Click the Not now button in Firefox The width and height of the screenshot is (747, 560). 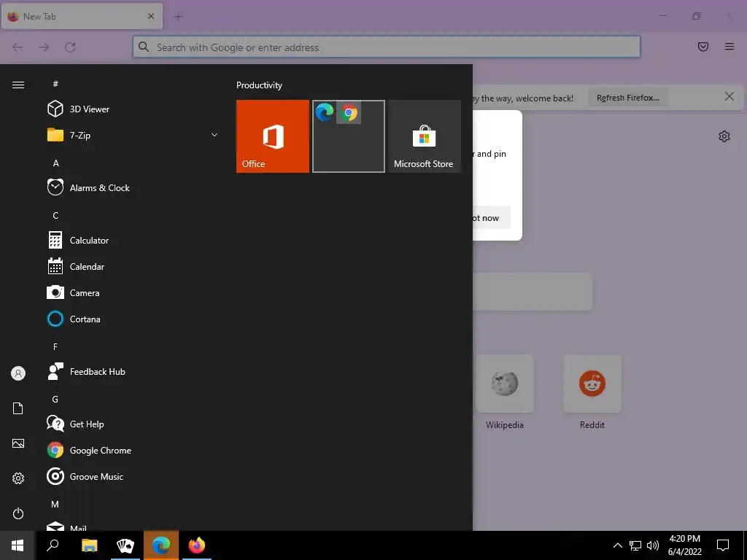[491, 217]
